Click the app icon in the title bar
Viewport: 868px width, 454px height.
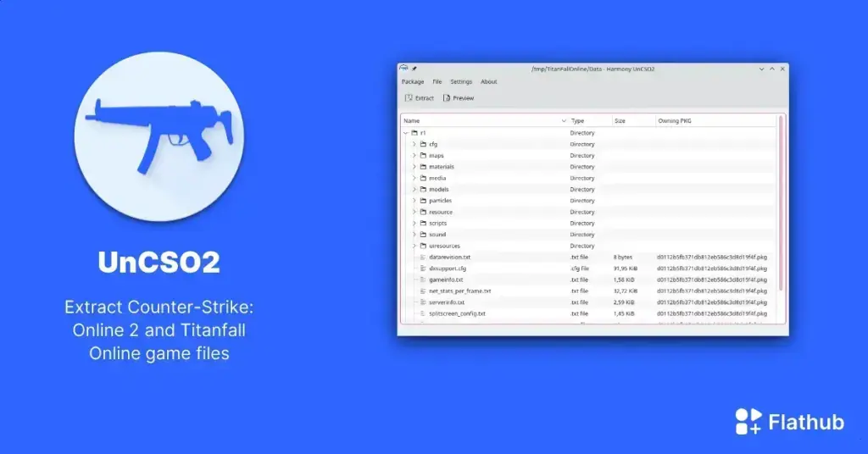click(404, 69)
